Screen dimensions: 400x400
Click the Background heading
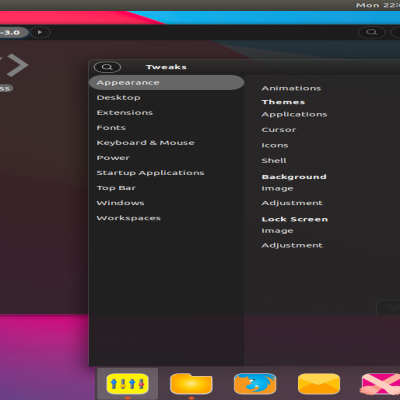[x=294, y=177]
